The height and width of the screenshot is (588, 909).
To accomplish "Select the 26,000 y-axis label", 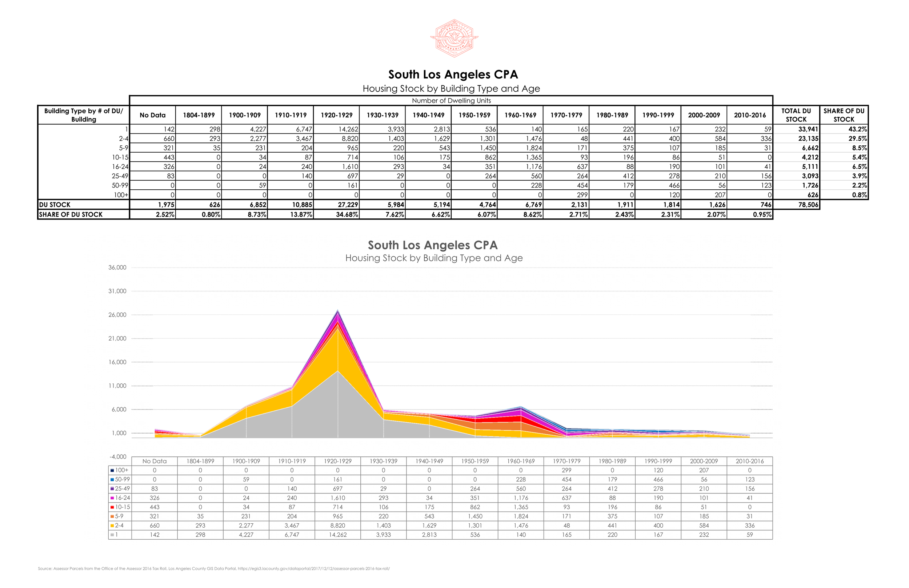I will [117, 315].
